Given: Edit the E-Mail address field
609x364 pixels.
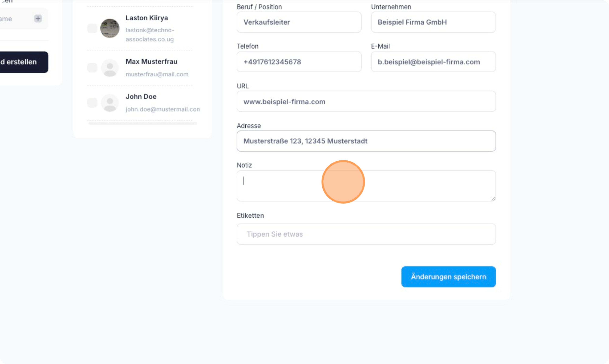Looking at the screenshot, I should [433, 62].
